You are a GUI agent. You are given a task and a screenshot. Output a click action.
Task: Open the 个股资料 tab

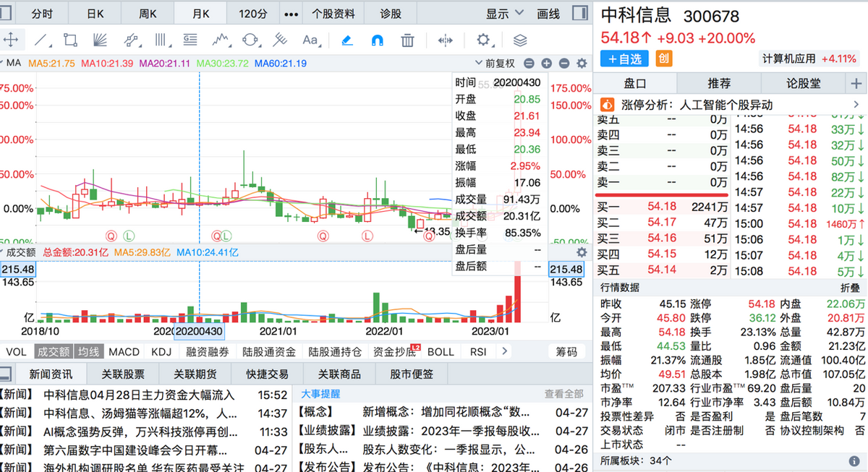pyautogui.click(x=333, y=14)
